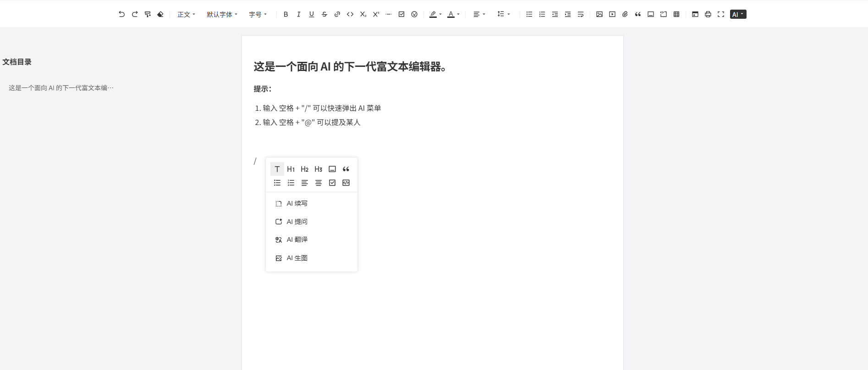The width and height of the screenshot is (868, 370).
Task: Click quote icon in slash popup
Action: [346, 169]
